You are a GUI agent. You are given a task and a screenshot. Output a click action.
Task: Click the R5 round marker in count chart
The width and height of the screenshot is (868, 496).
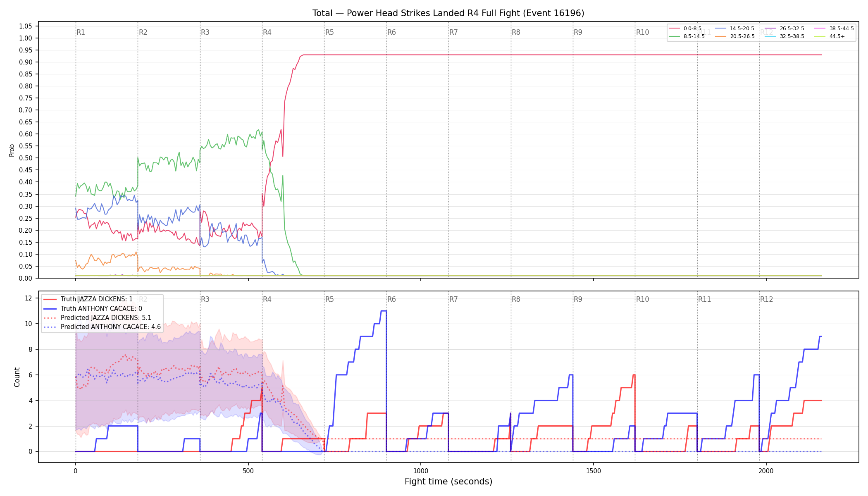(329, 299)
